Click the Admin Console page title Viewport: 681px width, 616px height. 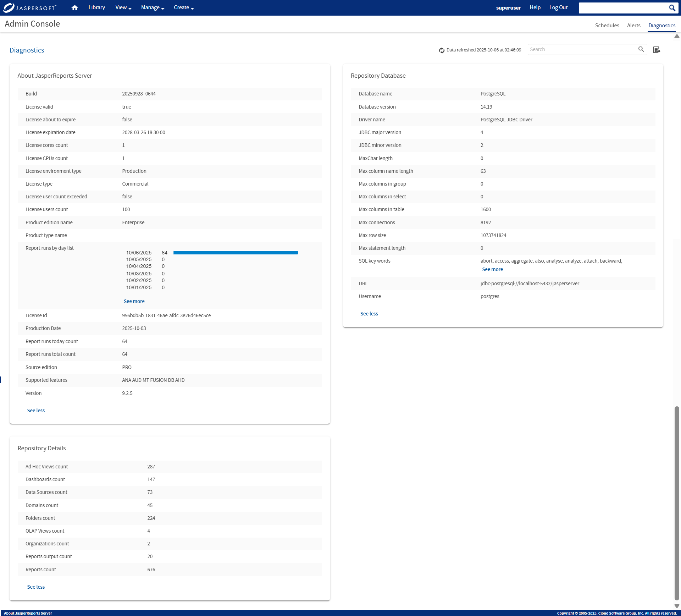point(32,24)
